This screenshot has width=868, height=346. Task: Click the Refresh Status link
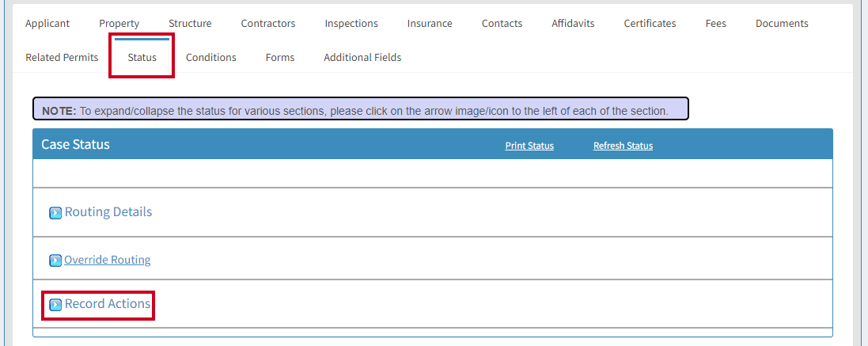click(x=623, y=146)
